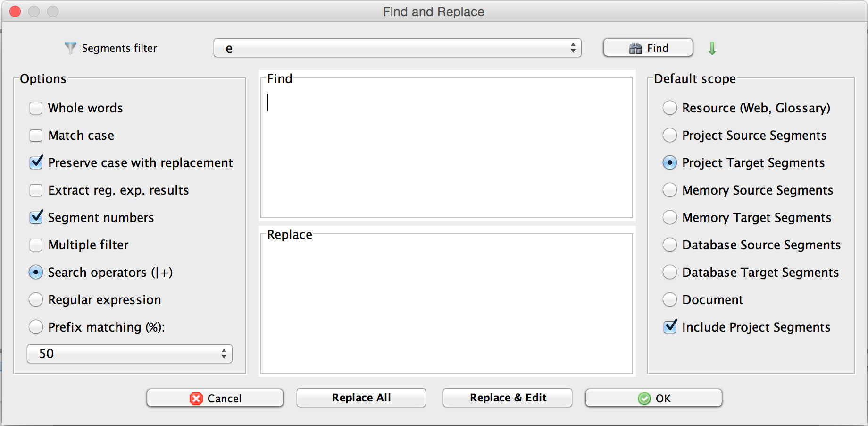
Task: Cancel the Find and Replace dialog
Action: [215, 398]
